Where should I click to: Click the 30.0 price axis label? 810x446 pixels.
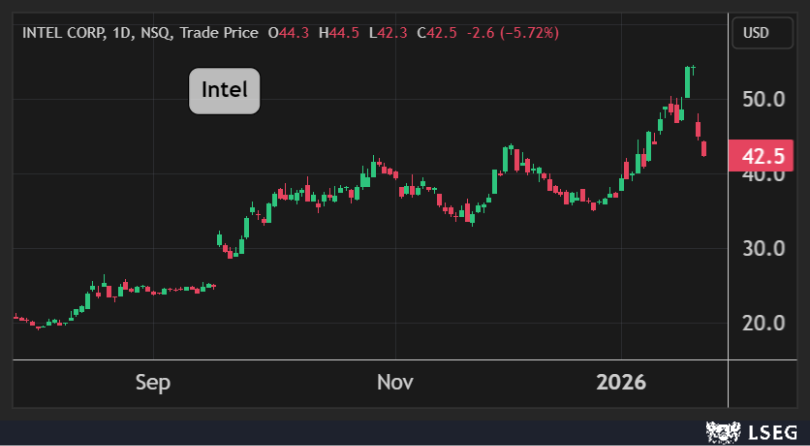click(x=761, y=248)
